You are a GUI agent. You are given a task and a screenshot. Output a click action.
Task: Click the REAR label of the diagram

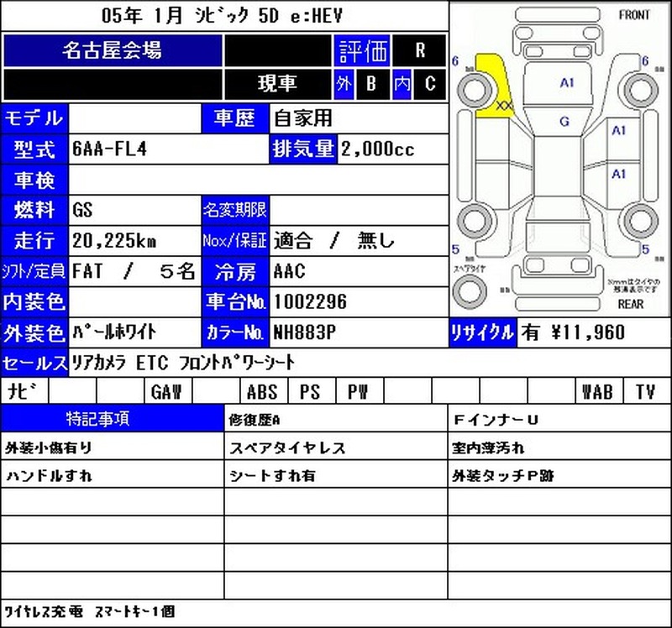point(631,304)
